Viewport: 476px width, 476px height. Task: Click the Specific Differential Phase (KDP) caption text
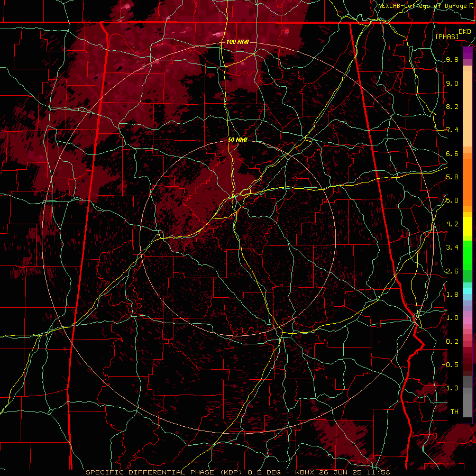(x=166, y=472)
